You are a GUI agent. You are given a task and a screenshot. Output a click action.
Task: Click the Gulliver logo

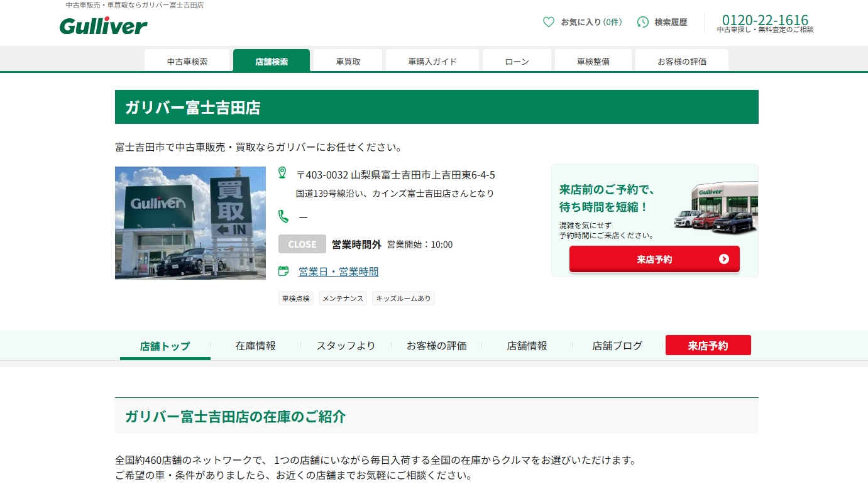104,26
